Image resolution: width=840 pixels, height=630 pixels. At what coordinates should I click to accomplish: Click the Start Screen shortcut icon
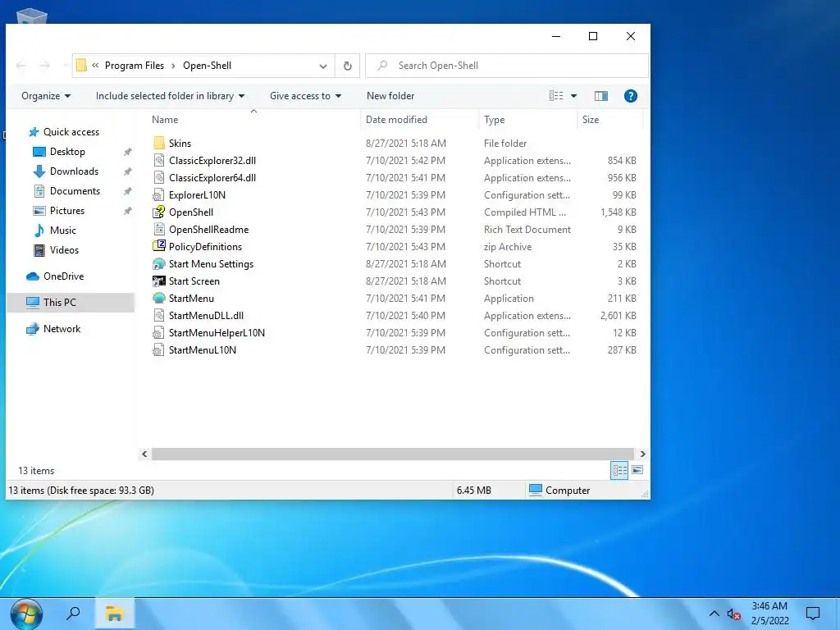[x=158, y=281]
